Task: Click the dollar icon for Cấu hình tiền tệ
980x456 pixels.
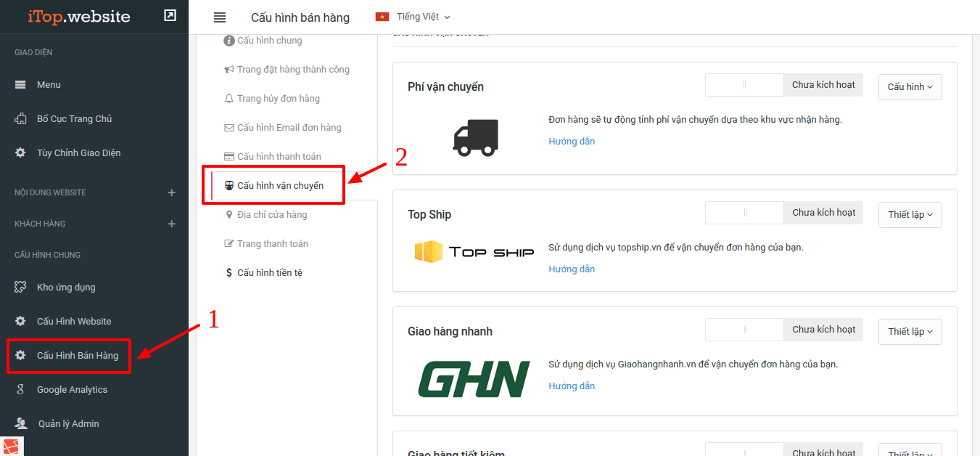Action: tap(229, 273)
